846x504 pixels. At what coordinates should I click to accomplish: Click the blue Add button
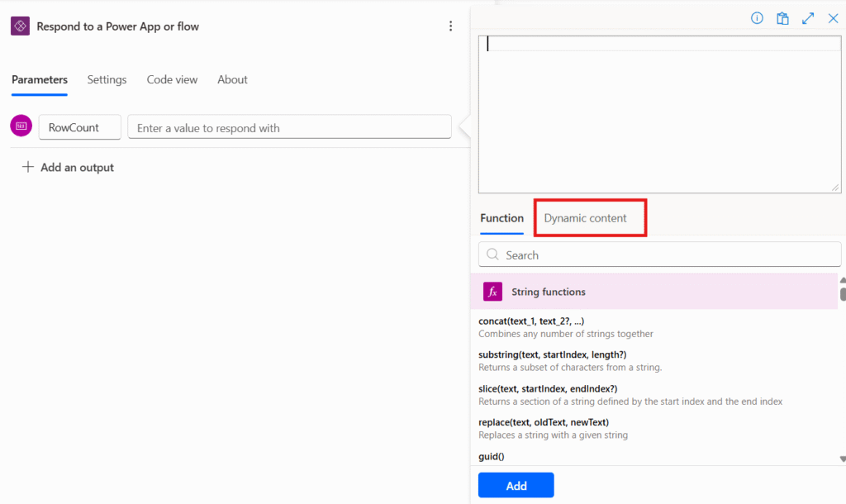click(516, 485)
